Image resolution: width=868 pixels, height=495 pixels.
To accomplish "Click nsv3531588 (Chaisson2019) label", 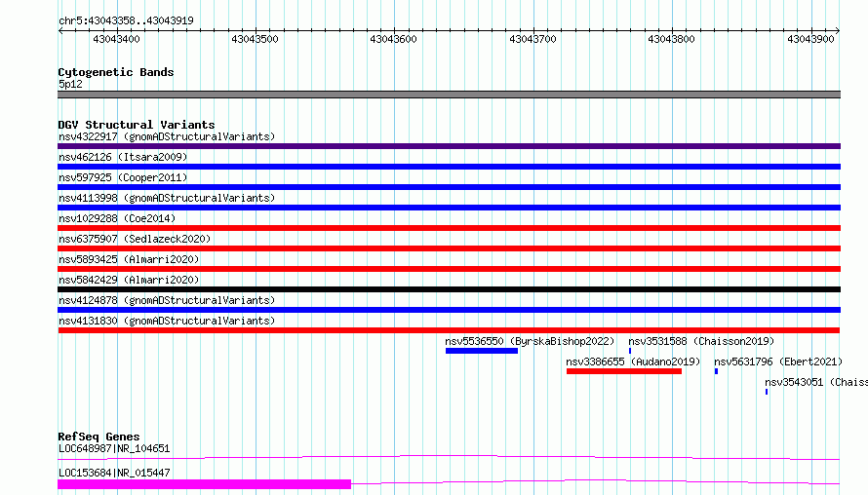I will [701, 341].
